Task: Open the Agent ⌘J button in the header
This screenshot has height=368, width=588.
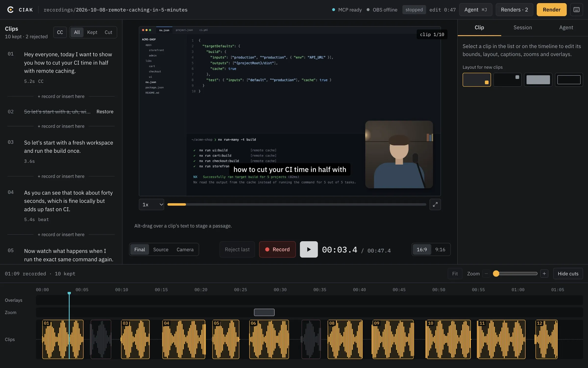Action: 476,10
